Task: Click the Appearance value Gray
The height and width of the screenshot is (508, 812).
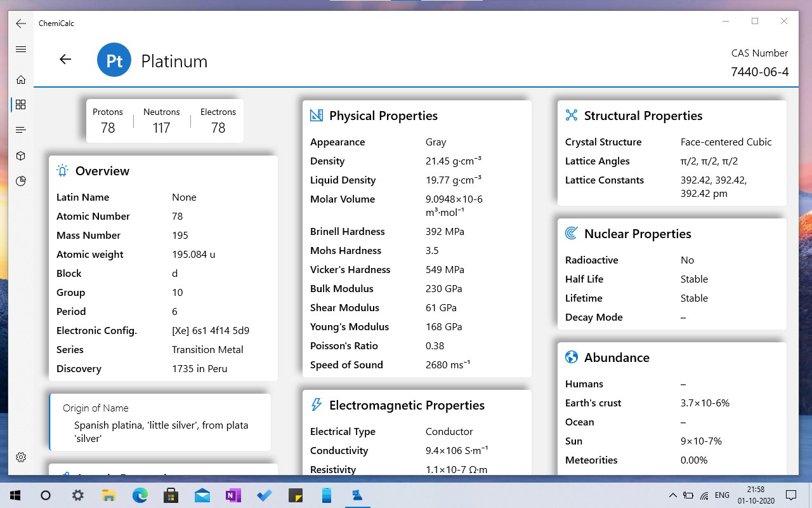Action: 436,142
